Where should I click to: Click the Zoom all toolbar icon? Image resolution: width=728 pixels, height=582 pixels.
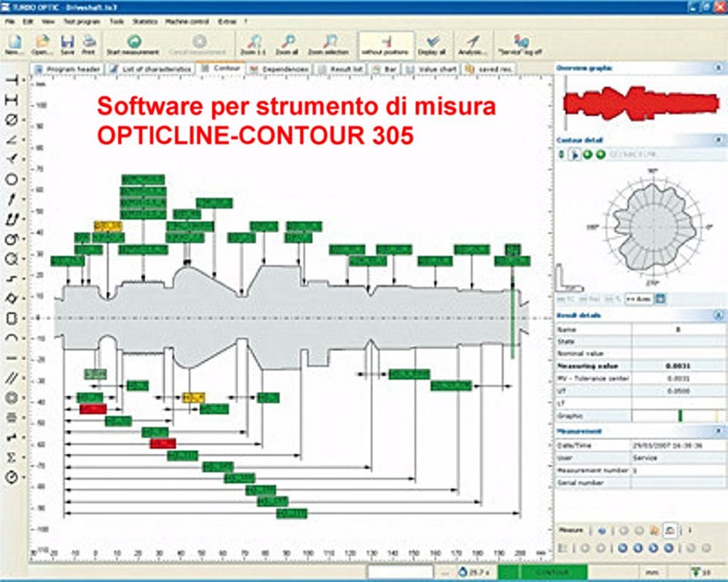287,45
